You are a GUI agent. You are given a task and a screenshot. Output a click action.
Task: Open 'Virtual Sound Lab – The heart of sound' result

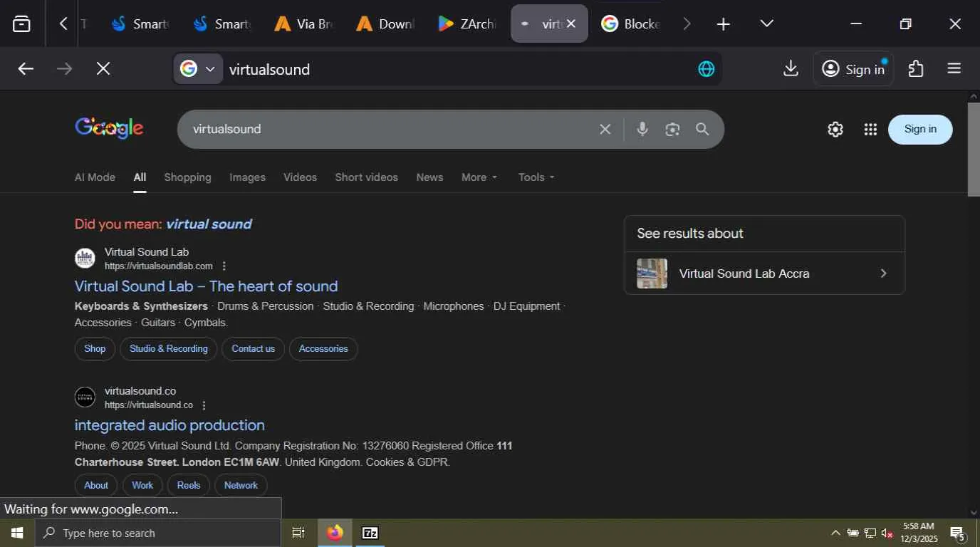[x=206, y=286]
